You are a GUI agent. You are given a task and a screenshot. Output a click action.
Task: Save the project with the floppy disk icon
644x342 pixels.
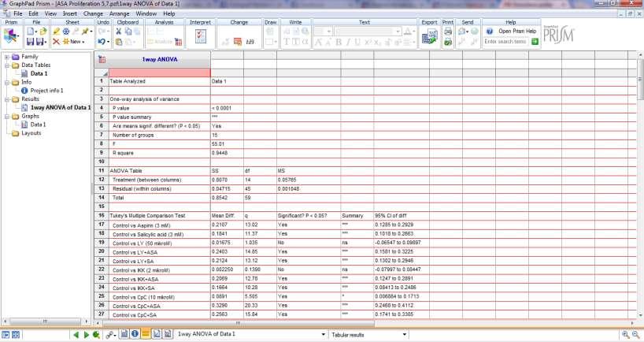coord(30,42)
